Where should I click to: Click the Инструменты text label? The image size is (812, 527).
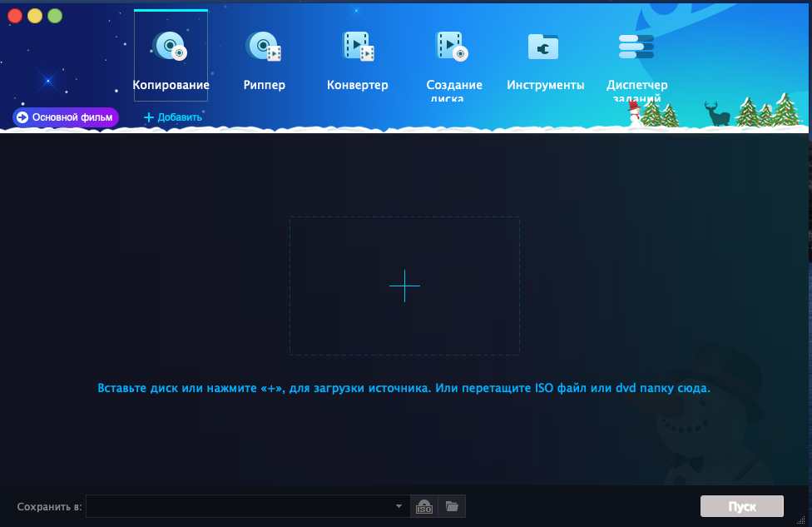545,85
